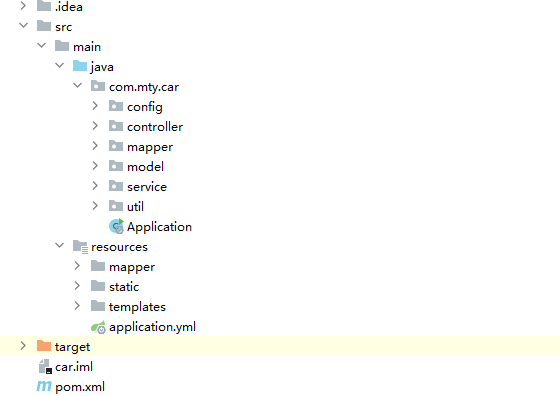
Task: Click the config package icon
Action: (x=116, y=106)
